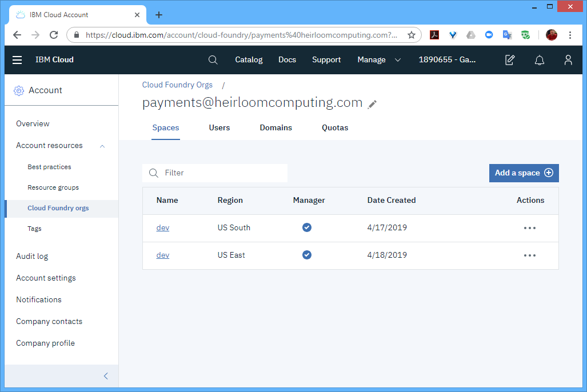Viewport: 587px width, 392px height.
Task: Switch to the Quotas tab
Action: click(335, 128)
